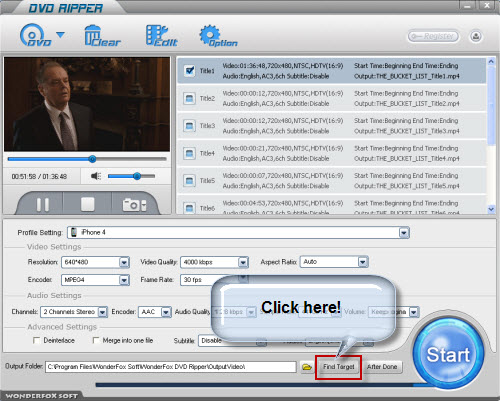Open the Option gear settings
Viewport: 500px width, 401px height.
pyautogui.click(x=218, y=36)
